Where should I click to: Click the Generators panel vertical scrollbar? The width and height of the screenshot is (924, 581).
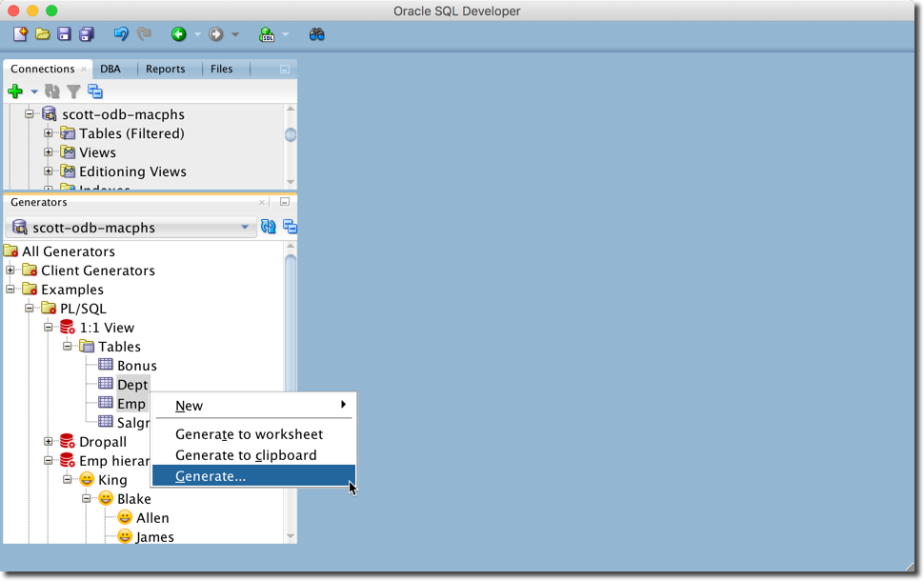(291, 321)
